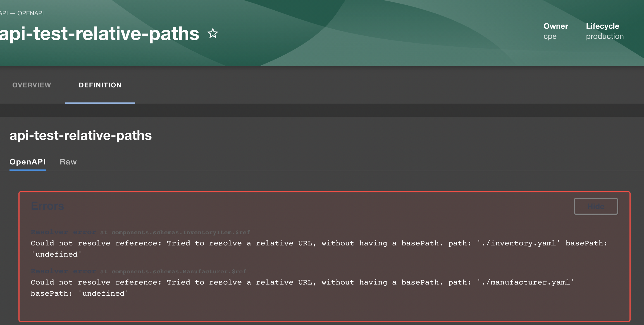Click the Owner label in header
This screenshot has width=644, height=325.
[556, 26]
